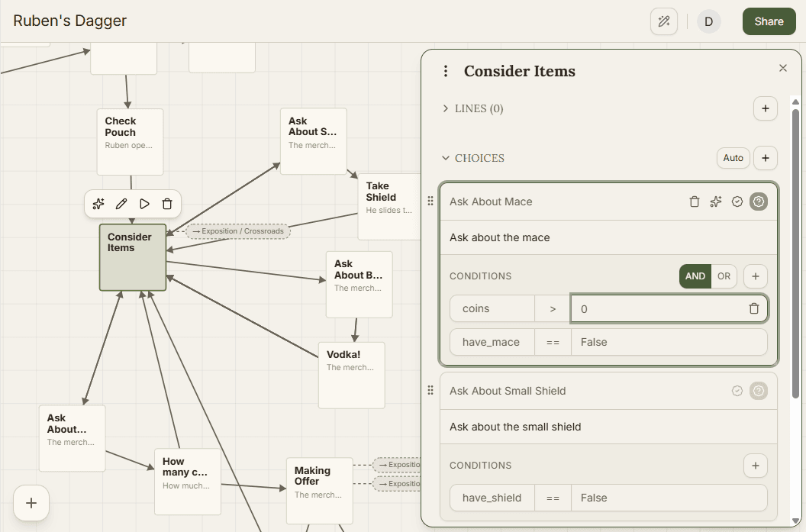
Task: Select the Check Pouch node
Action: pos(130,142)
